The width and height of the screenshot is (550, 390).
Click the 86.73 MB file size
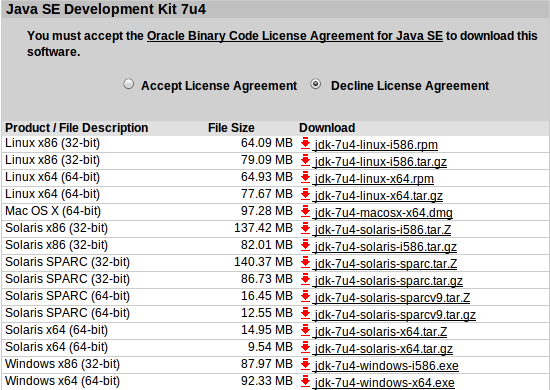click(267, 279)
